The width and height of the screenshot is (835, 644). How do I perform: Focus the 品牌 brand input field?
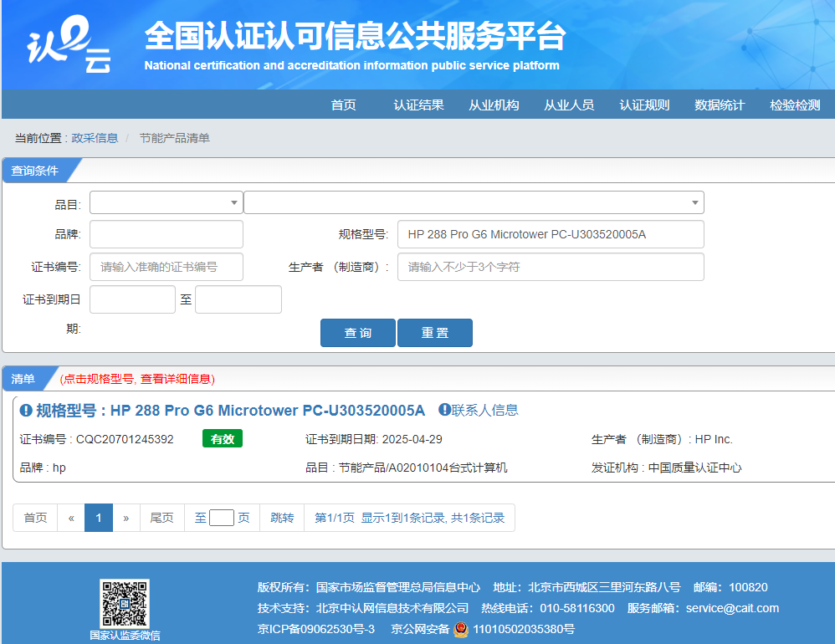166,234
